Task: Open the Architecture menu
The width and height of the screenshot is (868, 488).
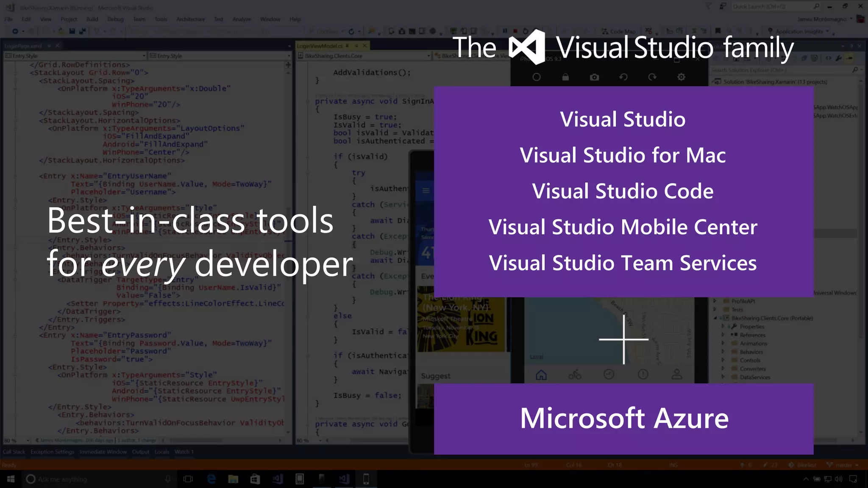Action: [190, 19]
